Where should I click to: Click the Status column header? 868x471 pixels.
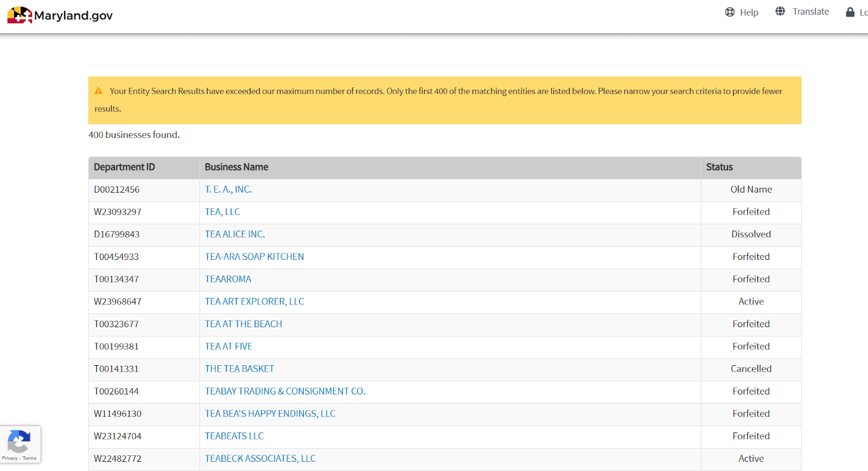(x=719, y=167)
